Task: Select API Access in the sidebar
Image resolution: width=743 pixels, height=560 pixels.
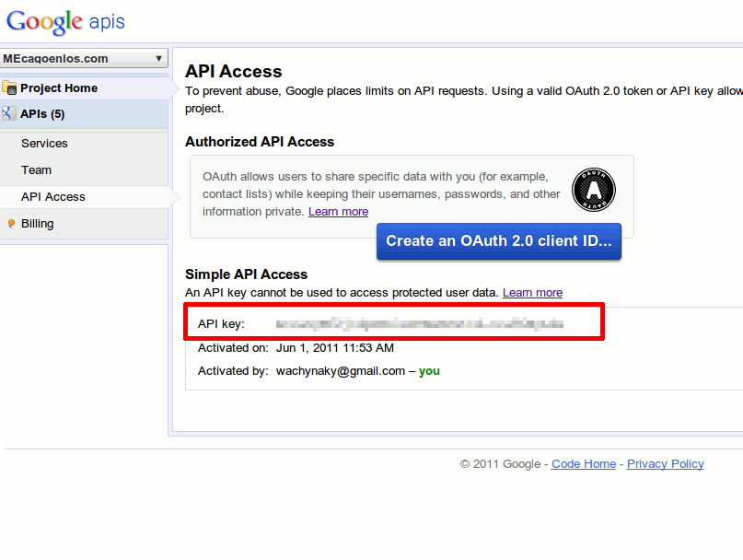Action: [x=53, y=197]
